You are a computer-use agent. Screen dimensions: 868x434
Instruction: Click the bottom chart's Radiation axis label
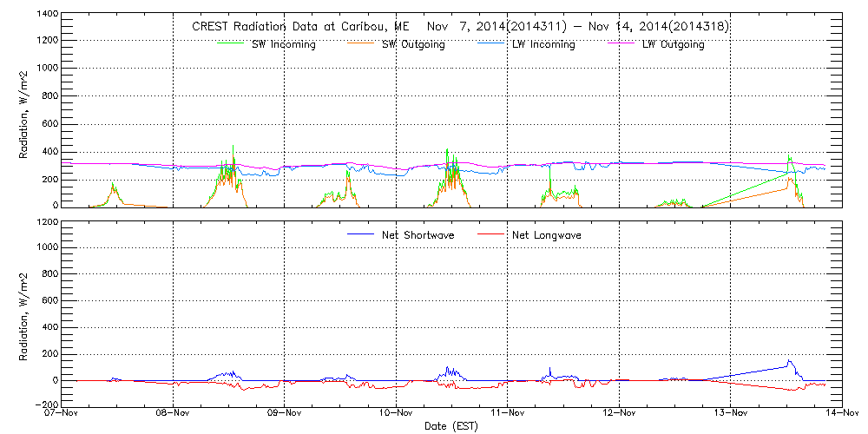point(24,313)
